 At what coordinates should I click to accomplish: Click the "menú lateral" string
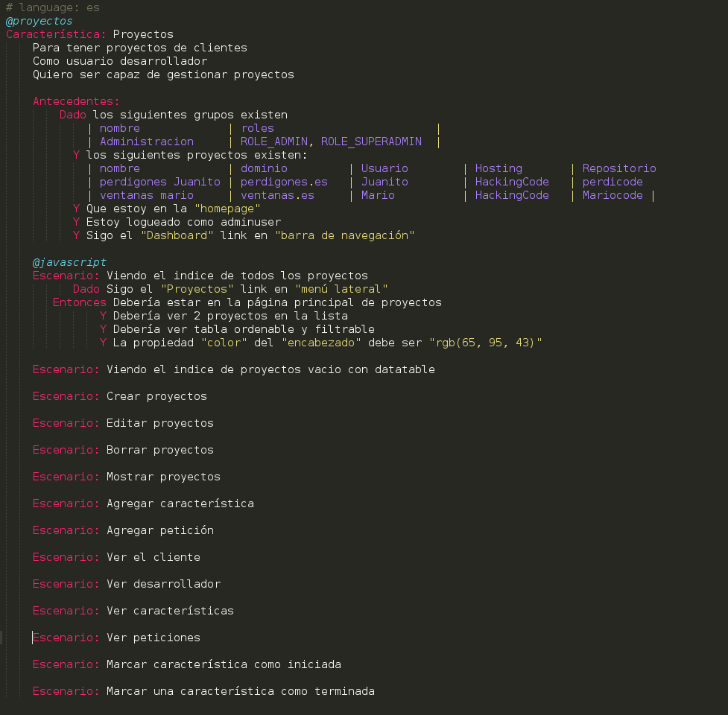coord(341,290)
